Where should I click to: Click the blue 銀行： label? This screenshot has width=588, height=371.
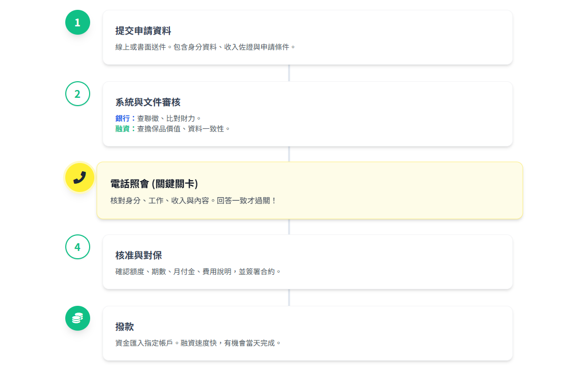(x=125, y=118)
